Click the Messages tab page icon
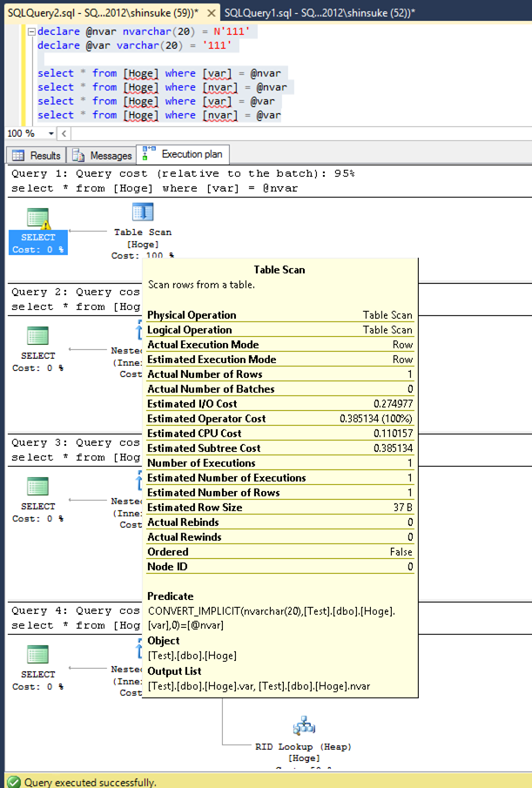Viewport: 532px width, 788px height. (78, 155)
